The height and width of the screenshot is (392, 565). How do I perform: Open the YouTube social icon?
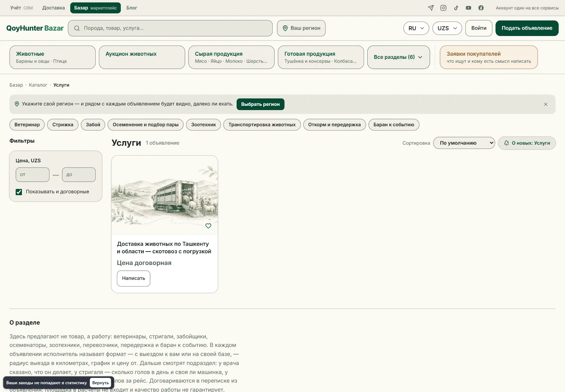[469, 8]
